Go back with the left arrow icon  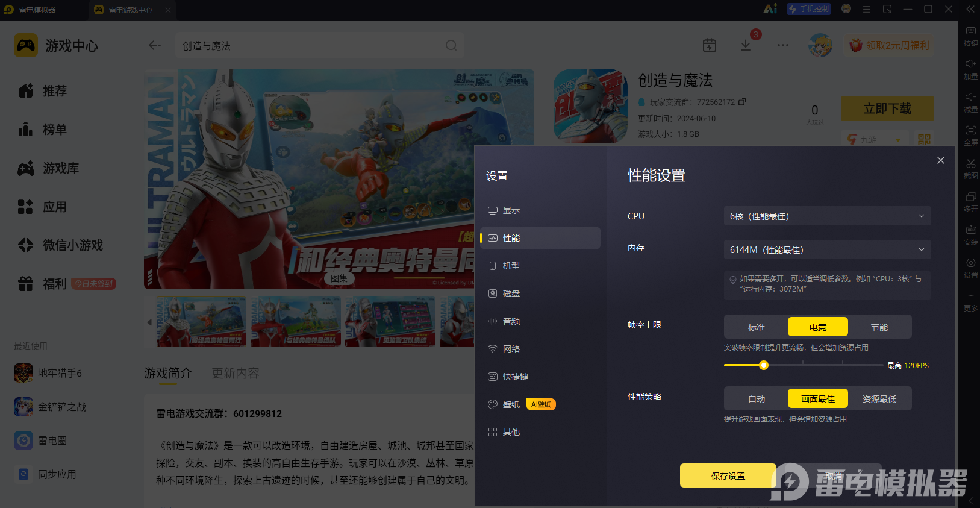[x=155, y=45]
